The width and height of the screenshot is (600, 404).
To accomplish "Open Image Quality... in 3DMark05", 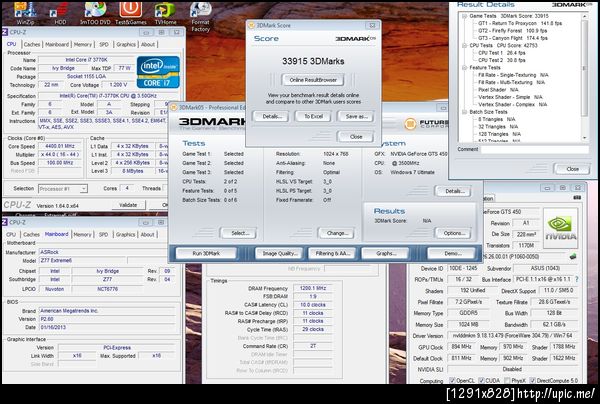I will (279, 253).
